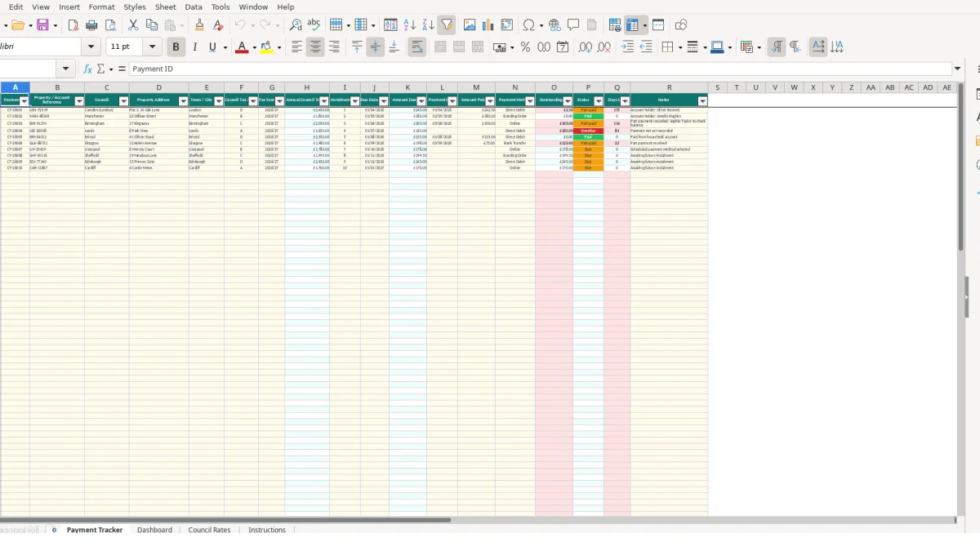
Task: Click the Split Window icon
Action: [658, 25]
